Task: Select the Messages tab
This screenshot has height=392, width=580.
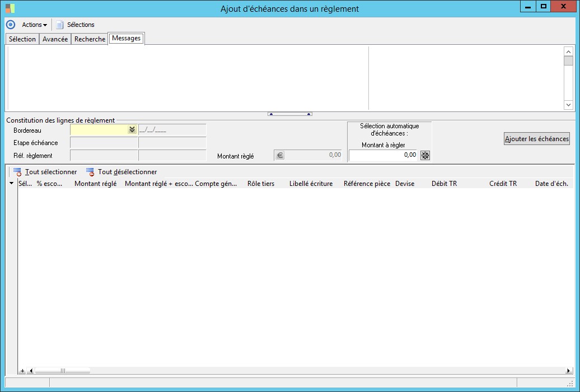Action: pos(126,38)
